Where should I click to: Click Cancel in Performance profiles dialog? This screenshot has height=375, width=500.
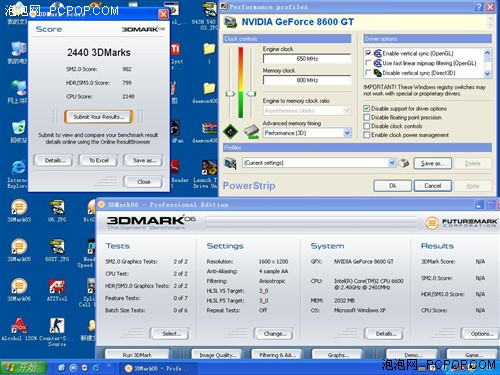pos(433,186)
